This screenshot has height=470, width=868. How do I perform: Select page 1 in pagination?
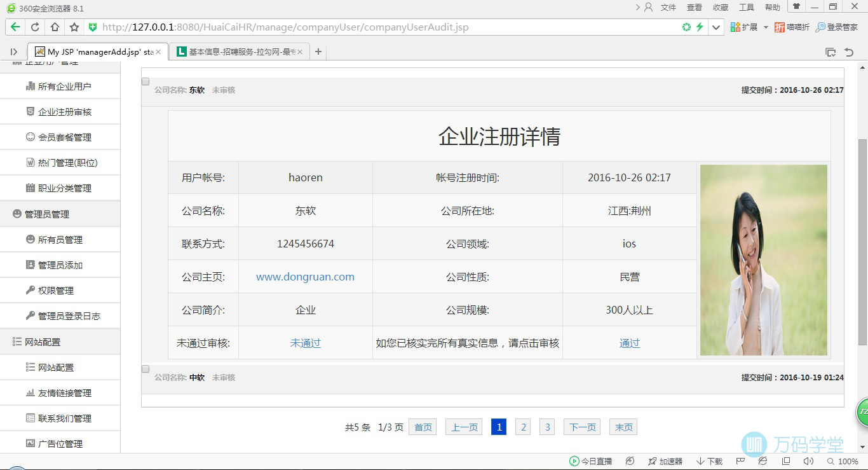499,427
